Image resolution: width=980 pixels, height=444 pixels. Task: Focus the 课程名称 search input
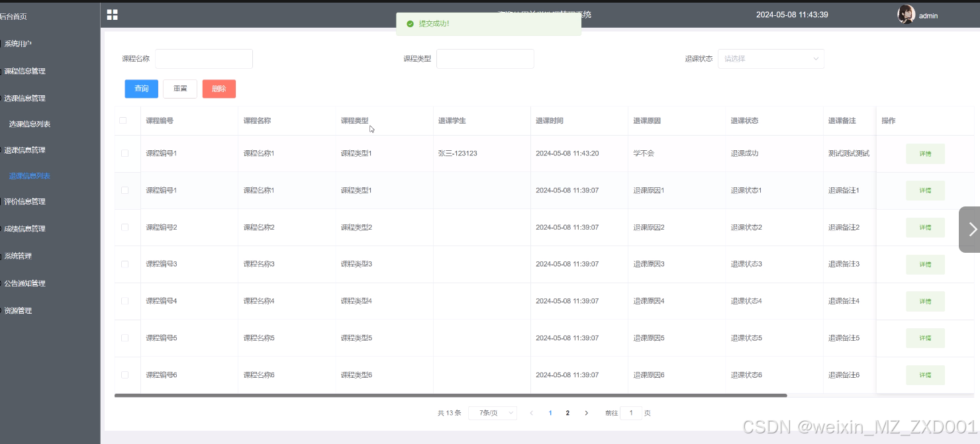204,59
